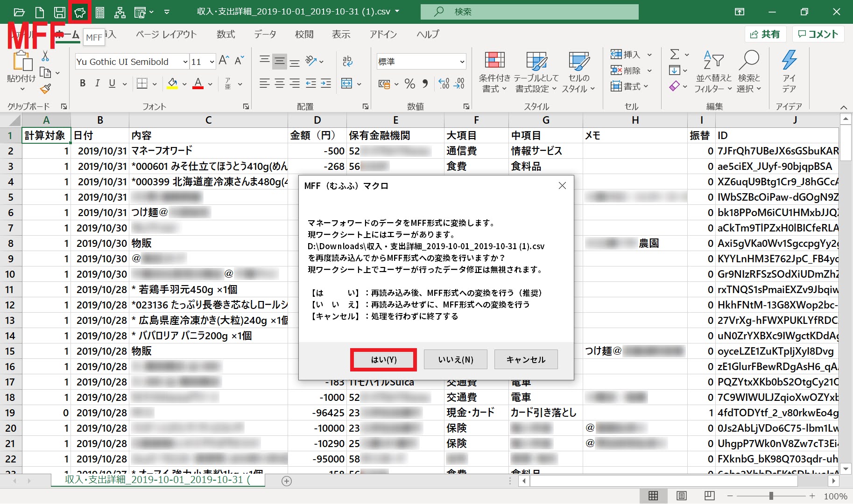Open the ヘルプ ribbon tab

tap(428, 34)
